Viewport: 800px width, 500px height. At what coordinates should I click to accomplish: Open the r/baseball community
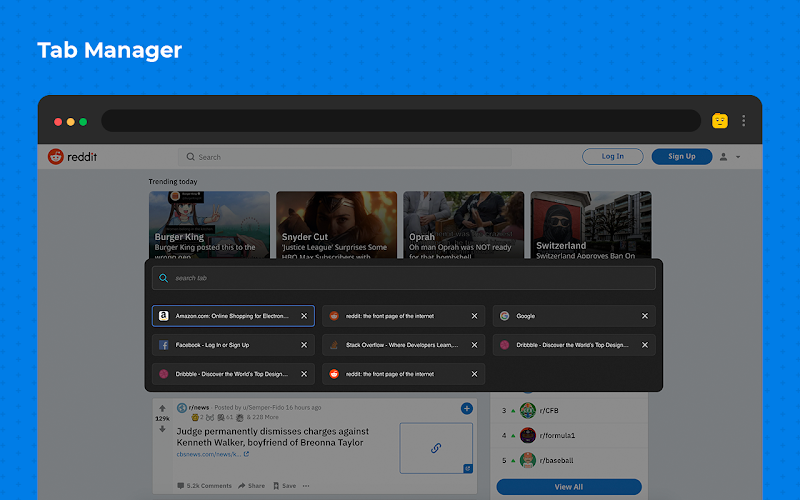click(556, 460)
